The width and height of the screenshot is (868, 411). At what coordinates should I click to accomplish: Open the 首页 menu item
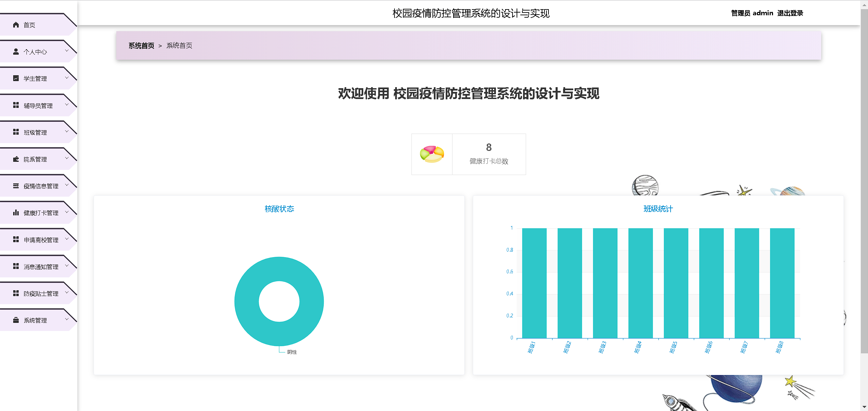click(x=30, y=25)
